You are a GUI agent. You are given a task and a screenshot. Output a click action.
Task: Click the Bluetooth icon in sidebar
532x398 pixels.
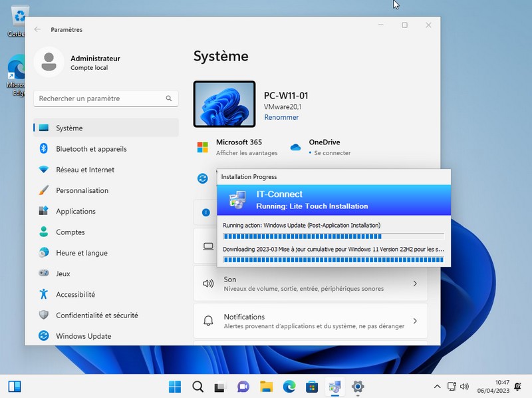pos(43,148)
